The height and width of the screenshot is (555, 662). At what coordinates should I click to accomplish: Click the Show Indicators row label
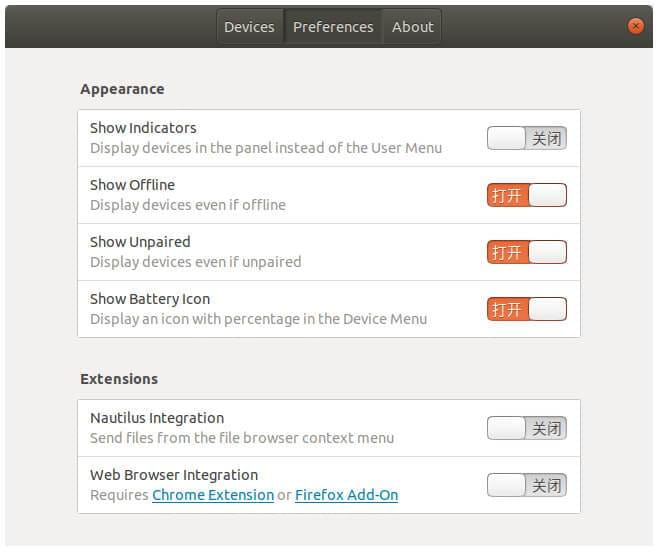click(143, 128)
